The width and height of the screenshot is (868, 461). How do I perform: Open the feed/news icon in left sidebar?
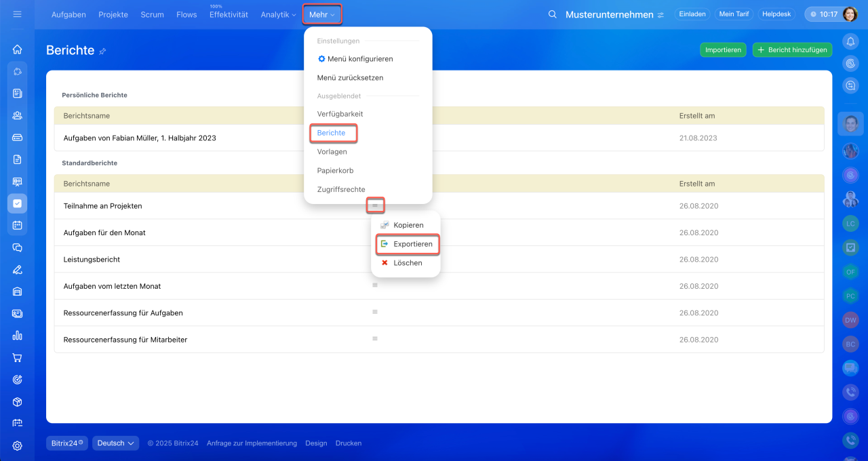coord(18,94)
